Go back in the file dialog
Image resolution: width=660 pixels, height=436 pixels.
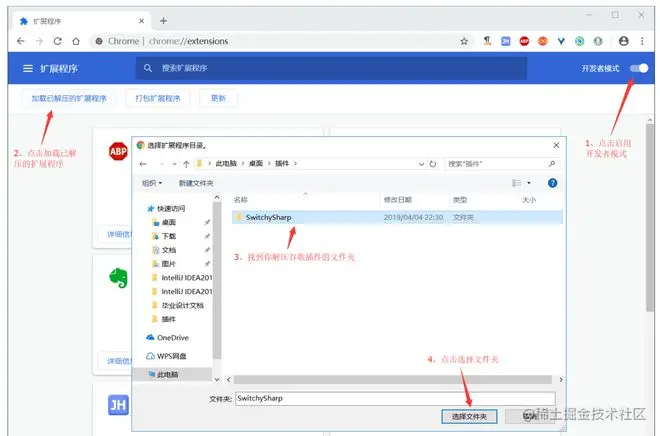[143, 164]
